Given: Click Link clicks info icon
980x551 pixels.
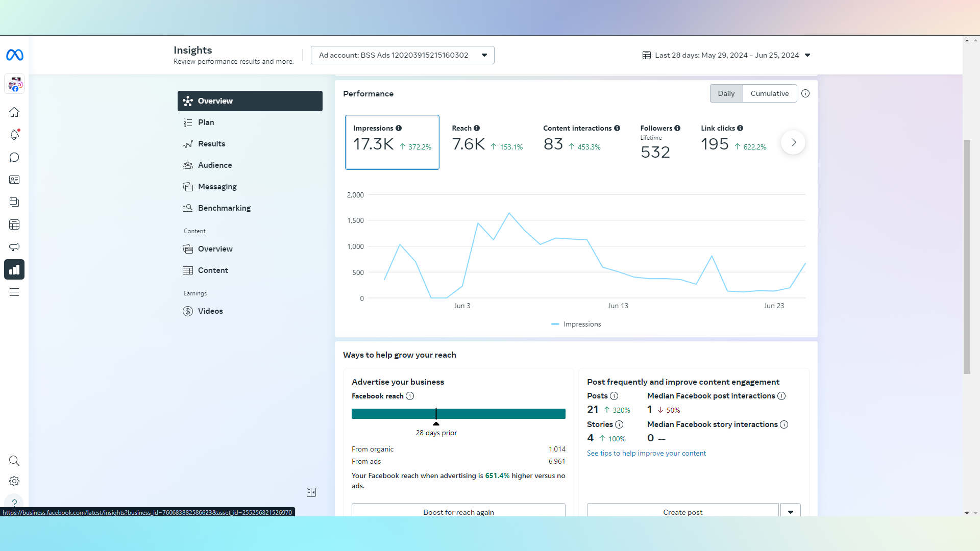Looking at the screenshot, I should click(x=740, y=128).
